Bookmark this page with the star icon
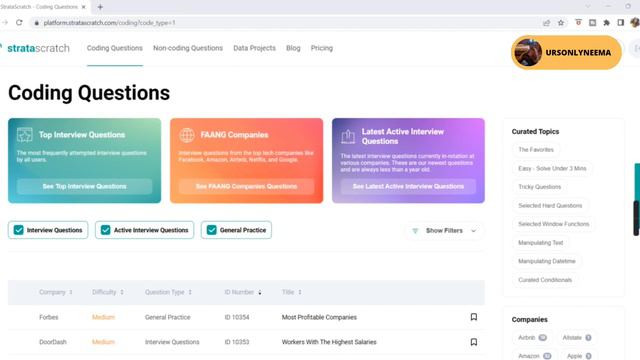This screenshot has width=640, height=360. pyautogui.click(x=561, y=23)
